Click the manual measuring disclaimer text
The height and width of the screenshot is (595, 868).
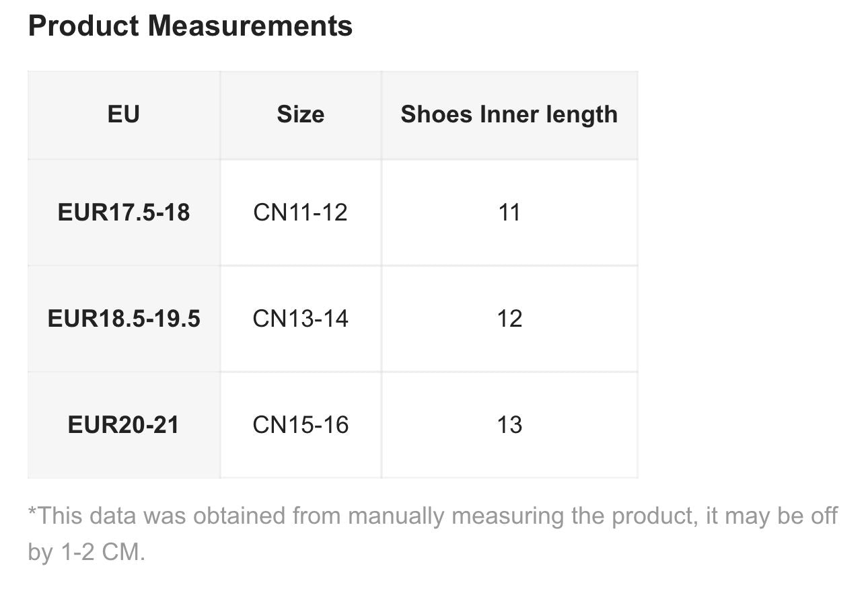[433, 534]
